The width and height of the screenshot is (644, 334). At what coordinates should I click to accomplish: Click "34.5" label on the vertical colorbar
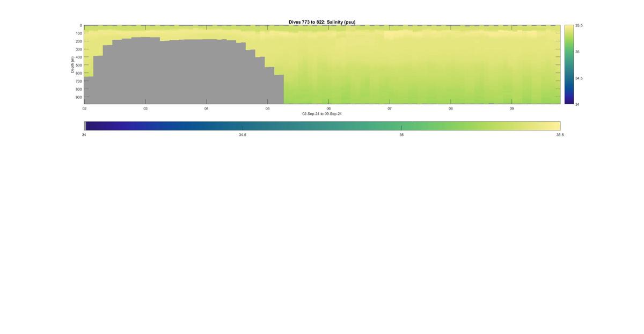(579, 78)
